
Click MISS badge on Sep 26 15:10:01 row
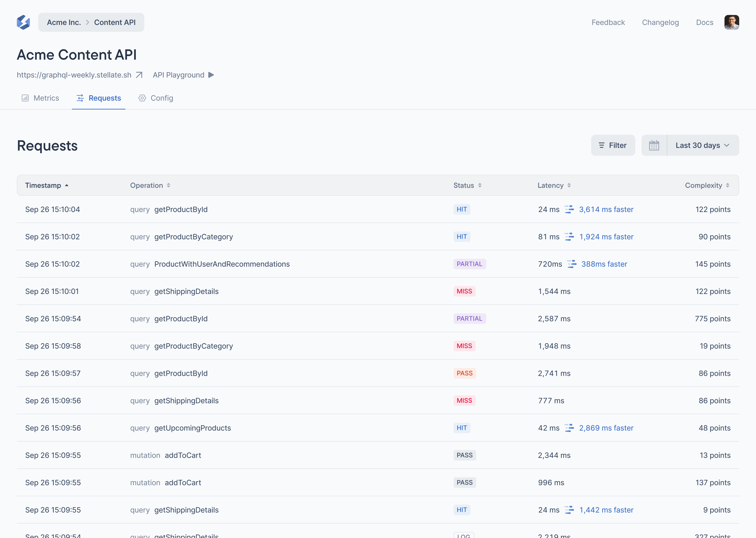pos(464,292)
